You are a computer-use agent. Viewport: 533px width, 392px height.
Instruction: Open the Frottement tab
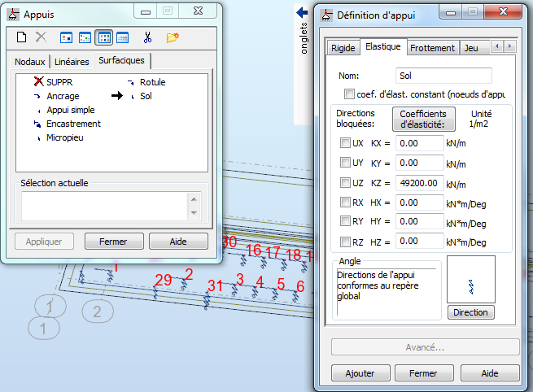[x=432, y=48]
